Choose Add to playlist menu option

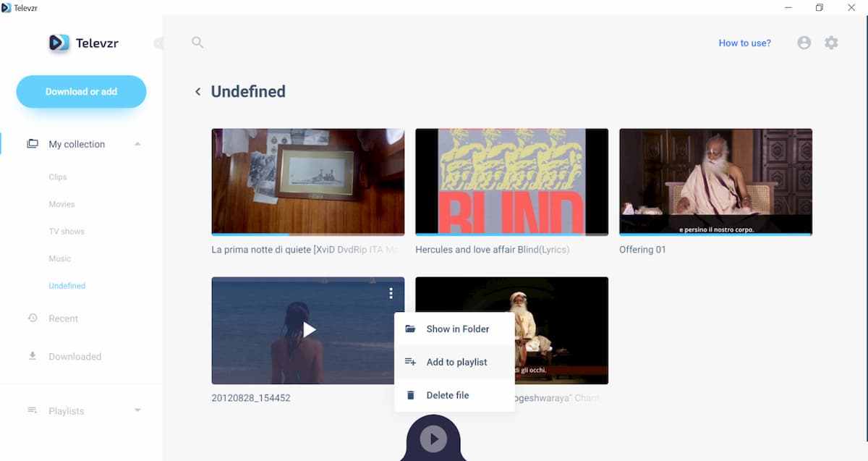[x=454, y=362]
